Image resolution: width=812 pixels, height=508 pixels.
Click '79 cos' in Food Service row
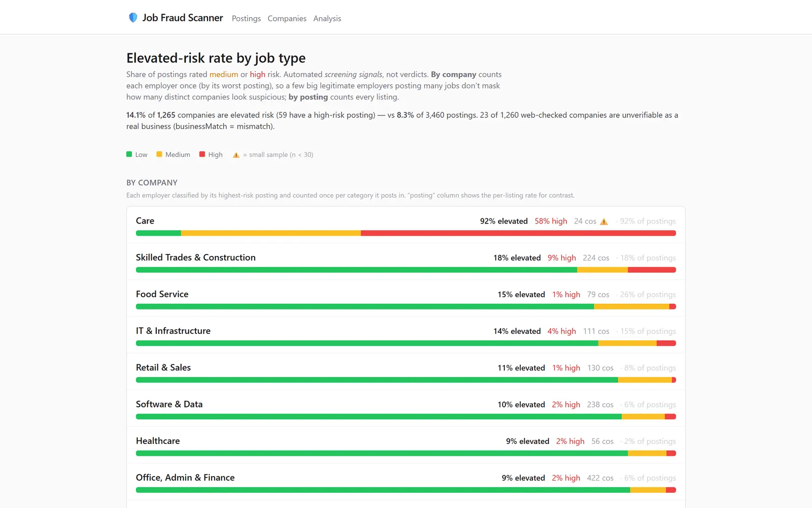[x=598, y=294]
